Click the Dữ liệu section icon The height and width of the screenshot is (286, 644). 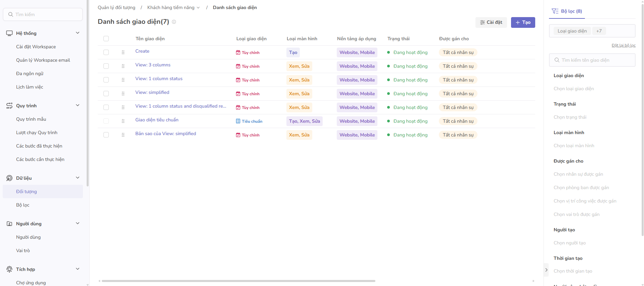pos(9,178)
